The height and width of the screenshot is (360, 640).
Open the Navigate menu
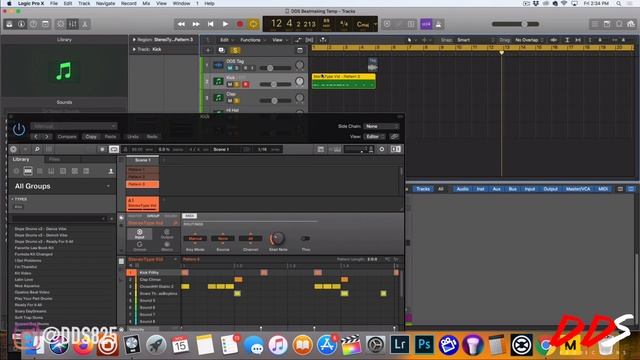pos(105,3)
